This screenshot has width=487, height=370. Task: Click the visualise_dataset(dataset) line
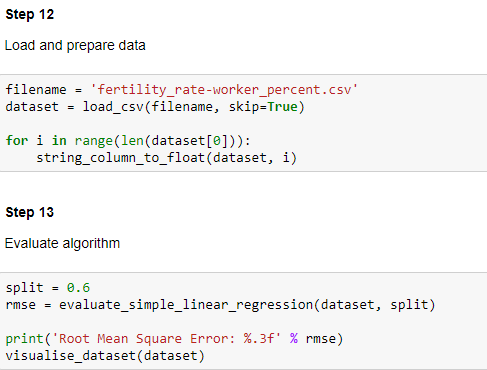click(x=105, y=356)
